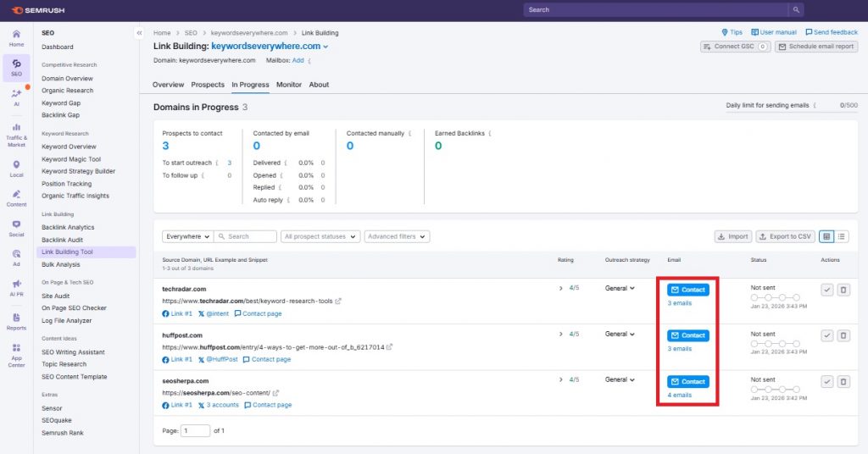Expand rating details for seosherpa.com

pos(561,380)
